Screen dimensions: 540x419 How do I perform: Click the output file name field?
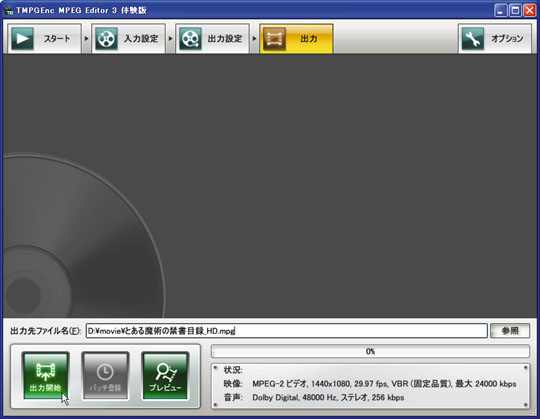point(287,331)
